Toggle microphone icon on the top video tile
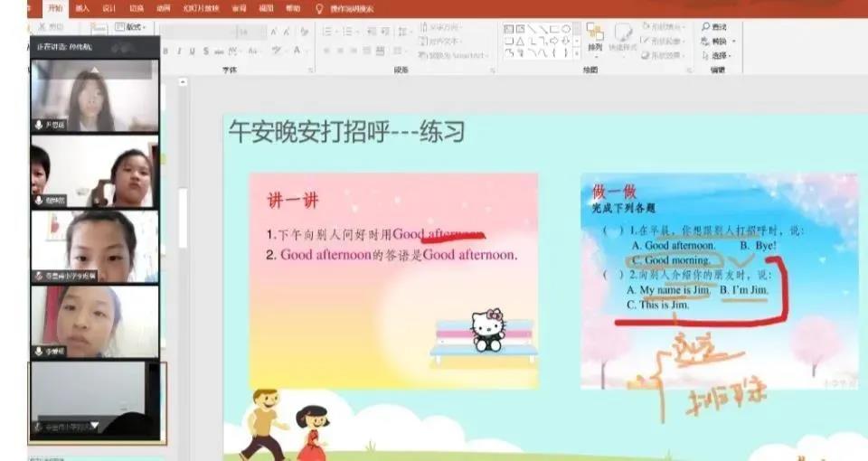Image resolution: width=868 pixels, height=461 pixels. (x=38, y=125)
